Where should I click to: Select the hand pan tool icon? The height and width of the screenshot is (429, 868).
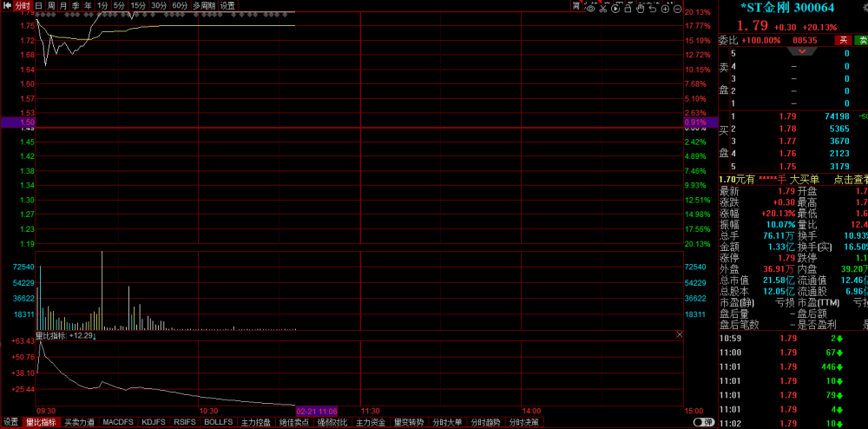point(641,8)
